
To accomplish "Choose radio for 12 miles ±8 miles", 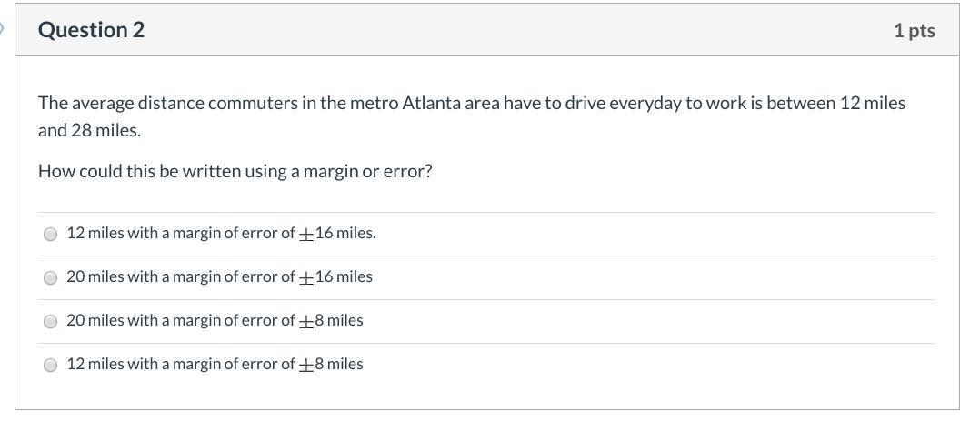I will coord(50,366).
